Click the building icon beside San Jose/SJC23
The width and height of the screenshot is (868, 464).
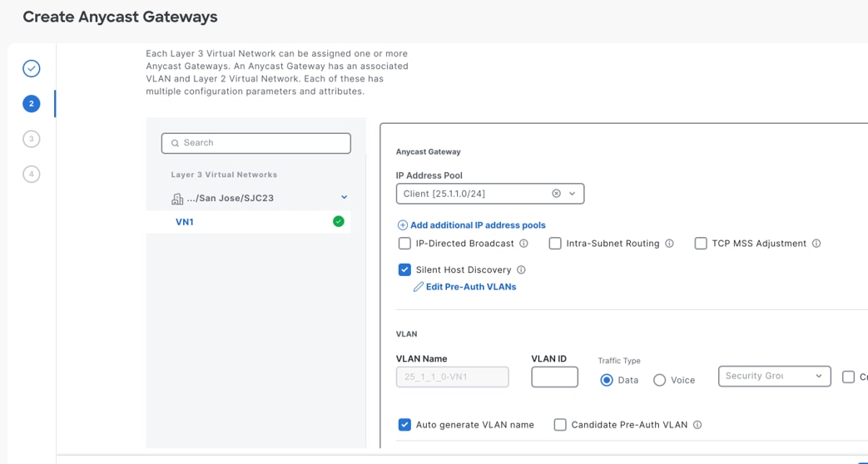[177, 199]
